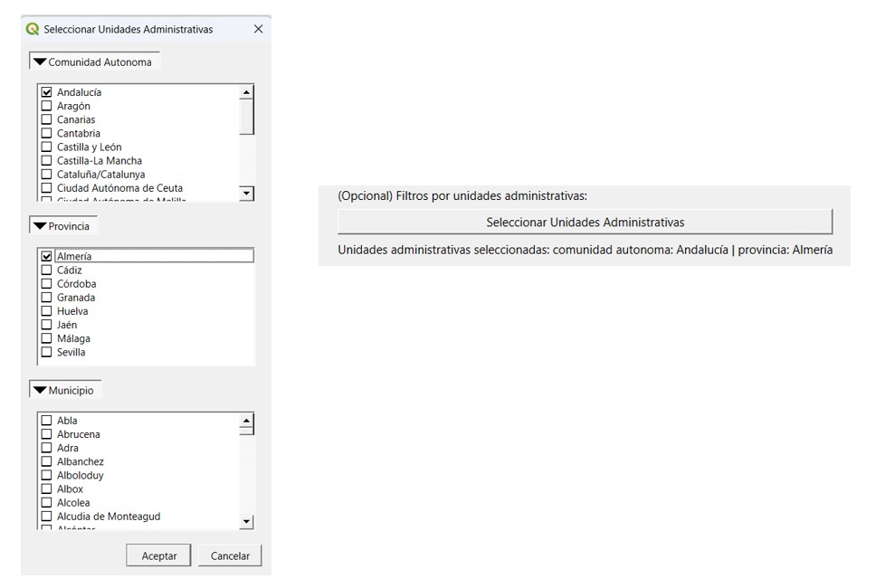
Task: Tick the Málaga checkbox
Action: [x=47, y=338]
